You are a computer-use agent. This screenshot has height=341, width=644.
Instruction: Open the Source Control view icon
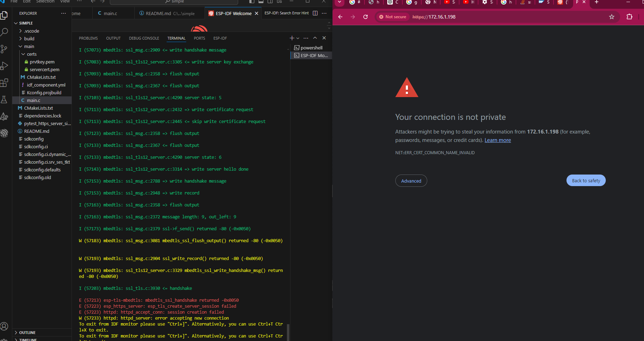tap(4, 49)
